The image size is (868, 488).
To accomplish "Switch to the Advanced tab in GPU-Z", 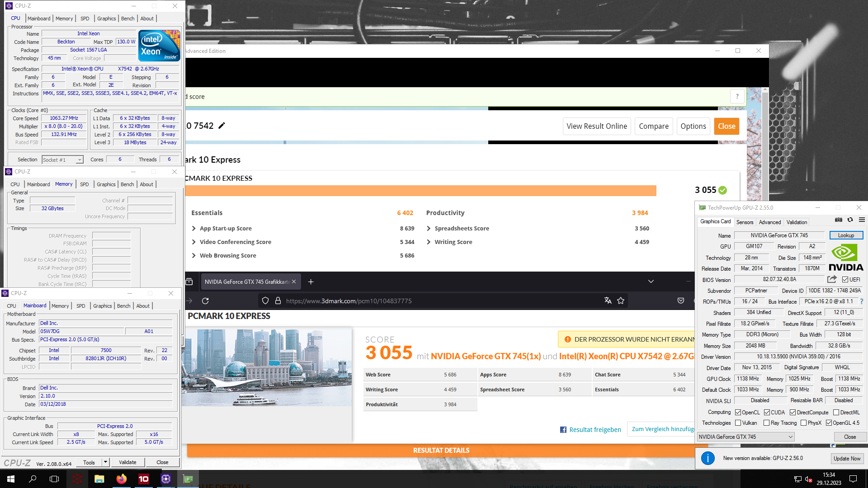I will coord(770,222).
